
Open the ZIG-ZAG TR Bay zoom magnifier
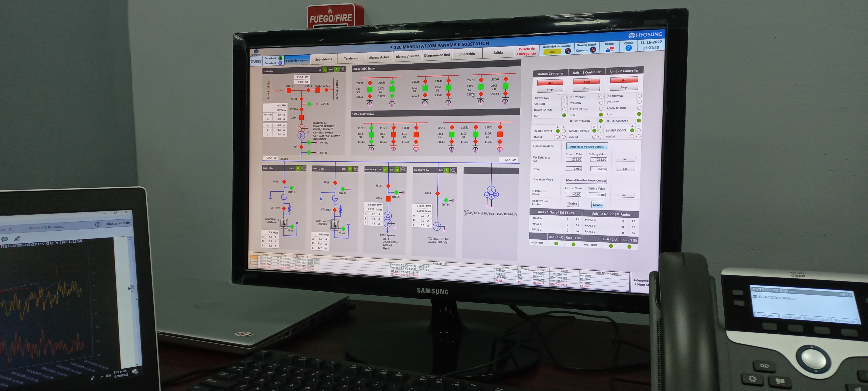click(454, 170)
